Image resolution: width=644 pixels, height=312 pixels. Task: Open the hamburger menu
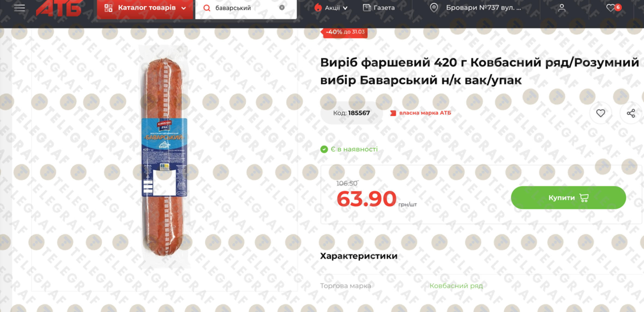pyautogui.click(x=19, y=8)
